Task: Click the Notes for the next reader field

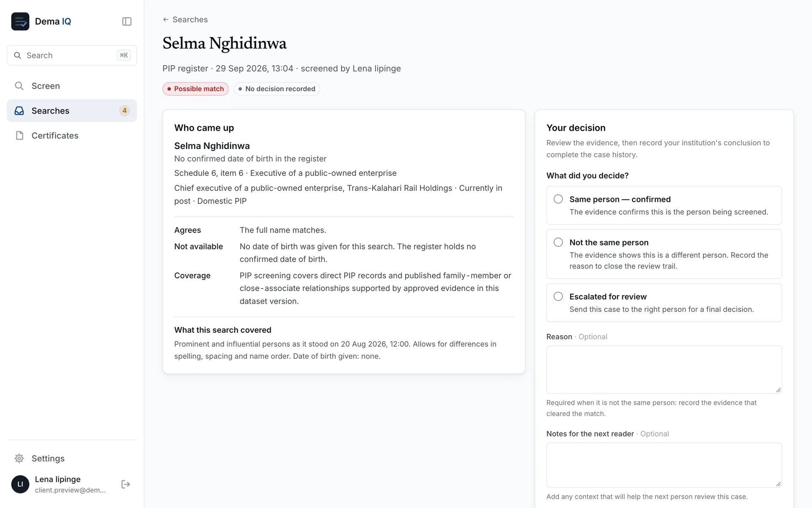Action: pos(664,465)
